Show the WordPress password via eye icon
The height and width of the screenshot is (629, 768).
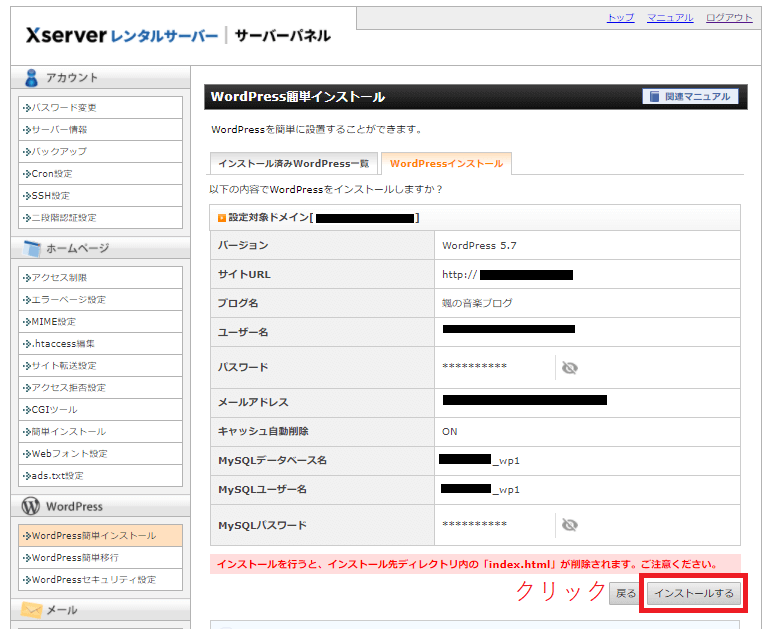pyautogui.click(x=570, y=367)
